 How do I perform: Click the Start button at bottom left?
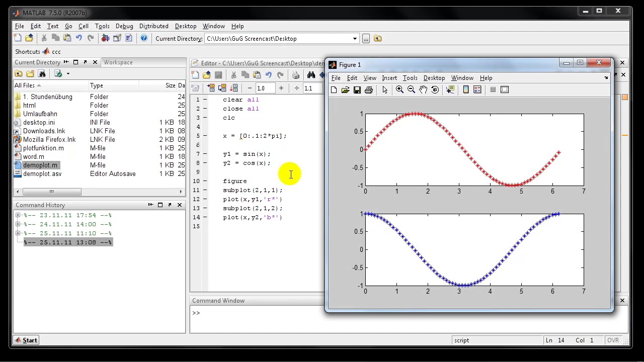[x=26, y=340]
